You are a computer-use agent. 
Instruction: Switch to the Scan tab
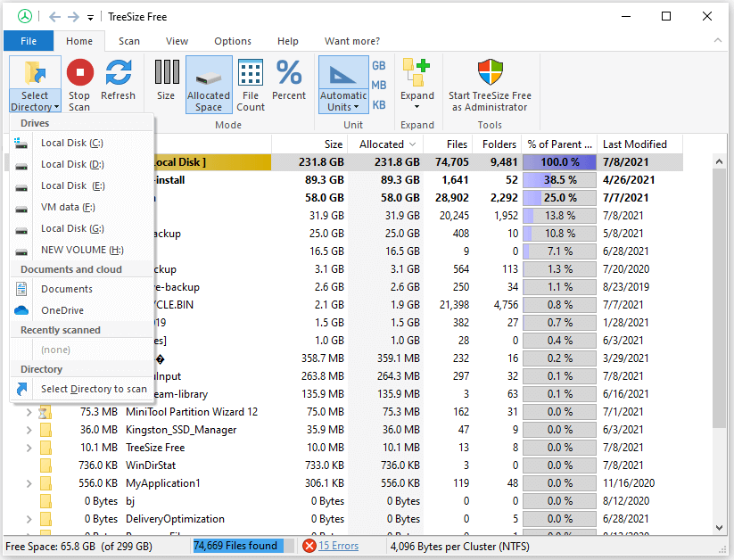129,41
